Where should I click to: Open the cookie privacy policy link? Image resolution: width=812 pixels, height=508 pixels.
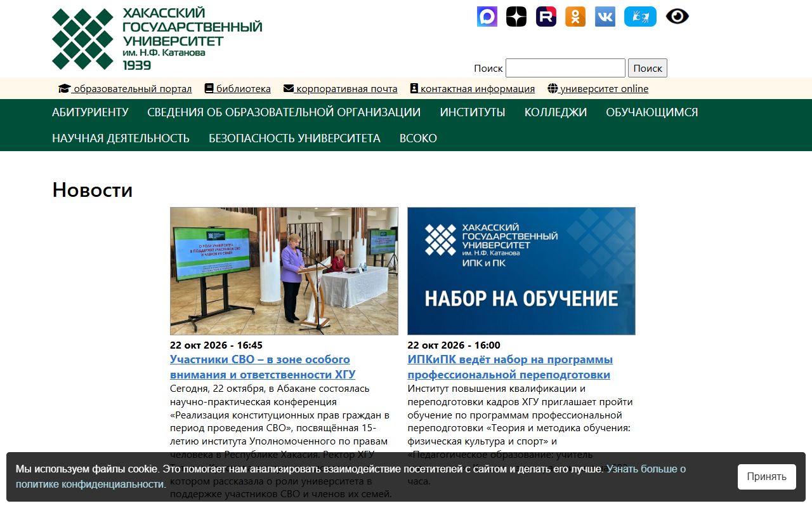[x=351, y=476]
